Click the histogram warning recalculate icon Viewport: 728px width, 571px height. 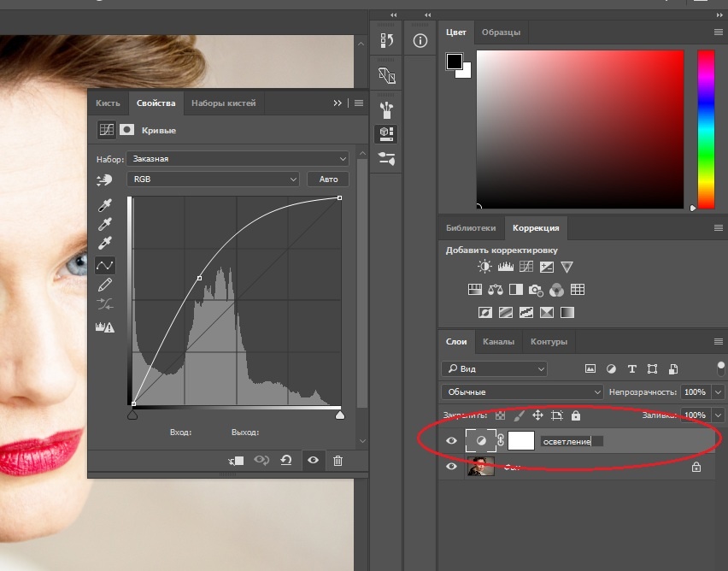coord(105,327)
